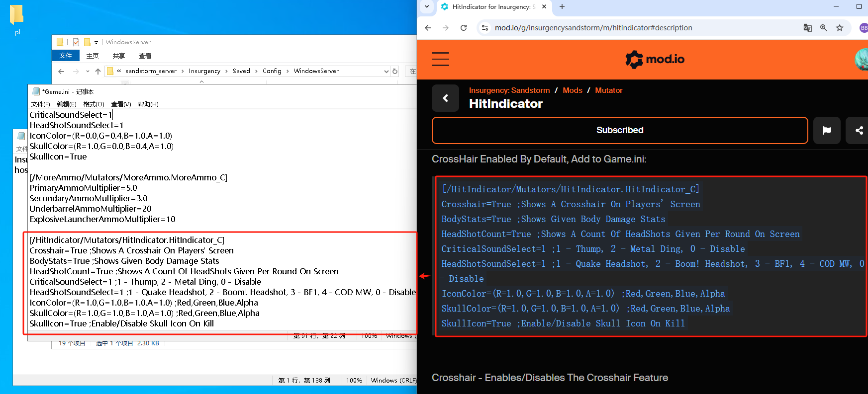The height and width of the screenshot is (394, 868).
Task: Open Chrome profile BB badge
Action: point(864,28)
